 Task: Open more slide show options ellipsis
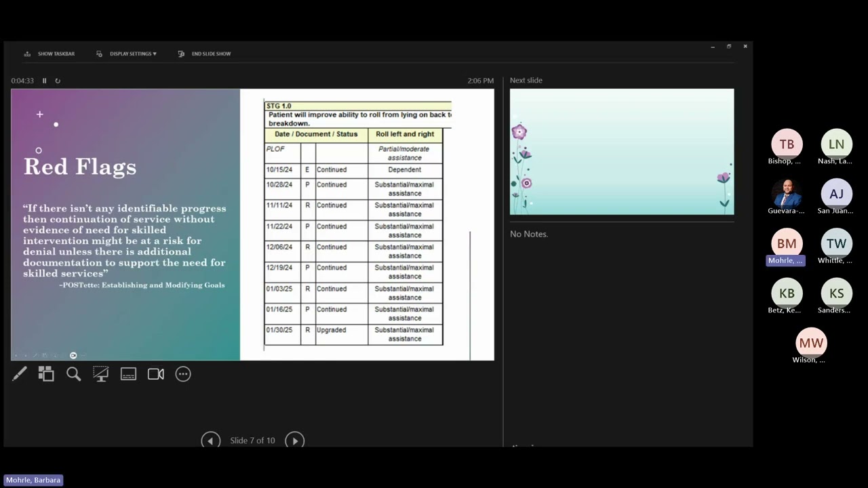coord(183,373)
